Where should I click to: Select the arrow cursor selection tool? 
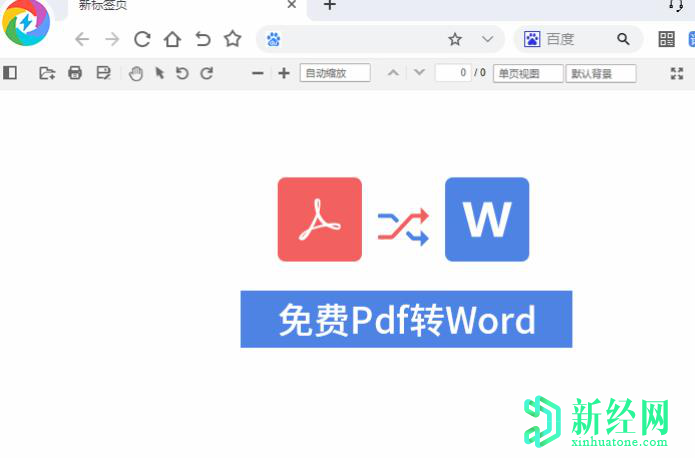click(x=159, y=73)
